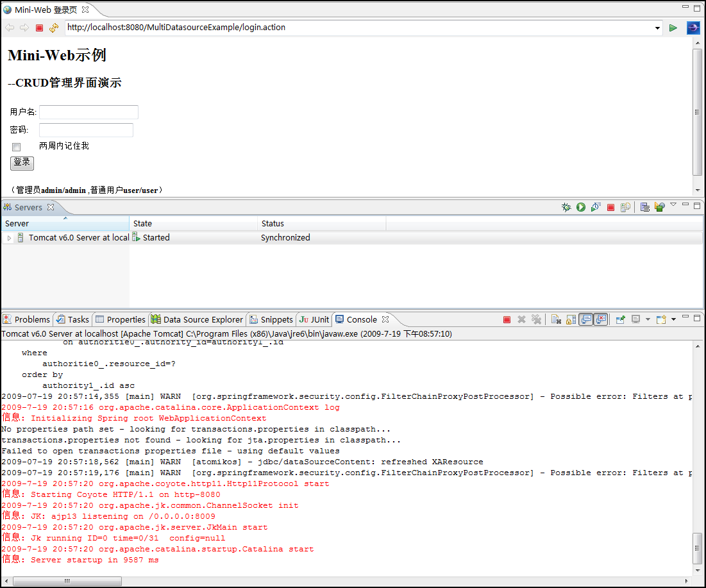The height and width of the screenshot is (588, 706).
Task: Publish to the server icon
Action: tap(625, 207)
